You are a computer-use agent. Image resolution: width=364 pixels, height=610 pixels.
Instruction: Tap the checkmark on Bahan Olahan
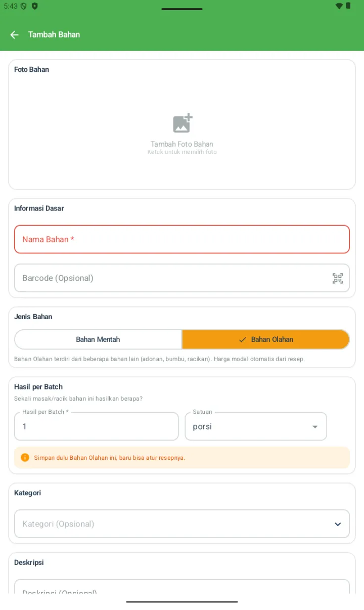(243, 339)
